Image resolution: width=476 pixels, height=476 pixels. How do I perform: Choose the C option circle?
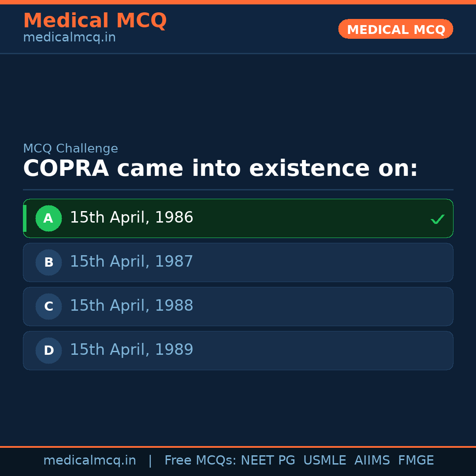tap(48, 306)
